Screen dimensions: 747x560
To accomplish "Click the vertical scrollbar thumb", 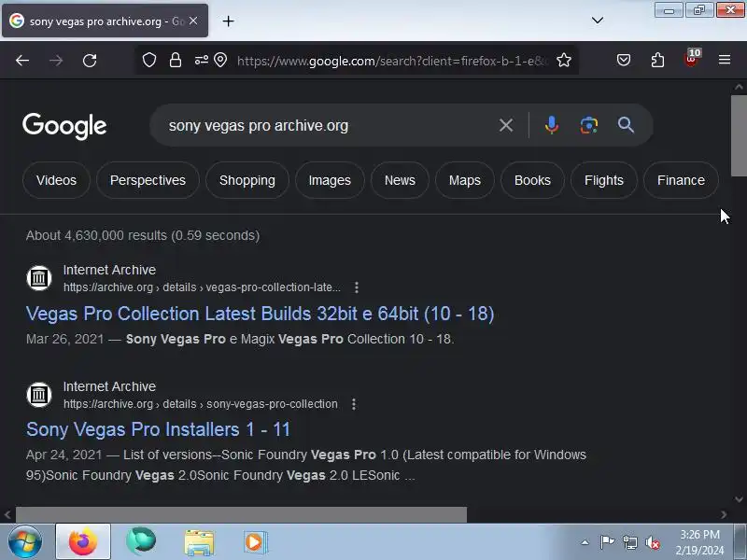I will click(x=739, y=135).
